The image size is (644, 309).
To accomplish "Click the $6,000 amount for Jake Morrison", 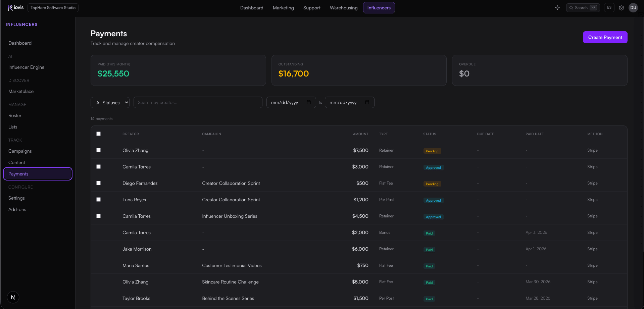I will tap(360, 249).
